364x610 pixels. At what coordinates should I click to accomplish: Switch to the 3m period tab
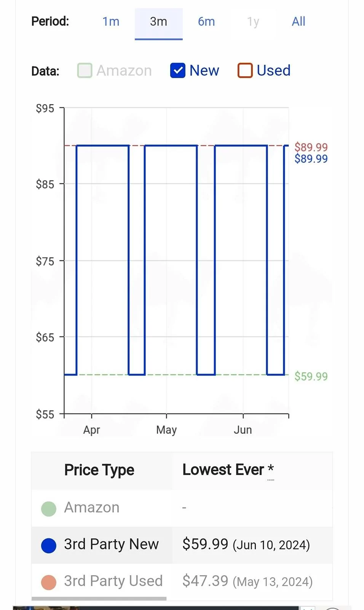(158, 22)
